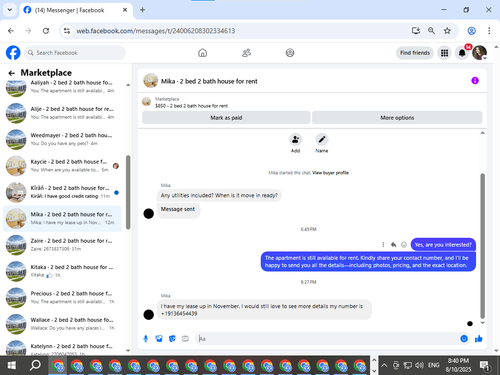Attach a photo using the image icon

159,339
